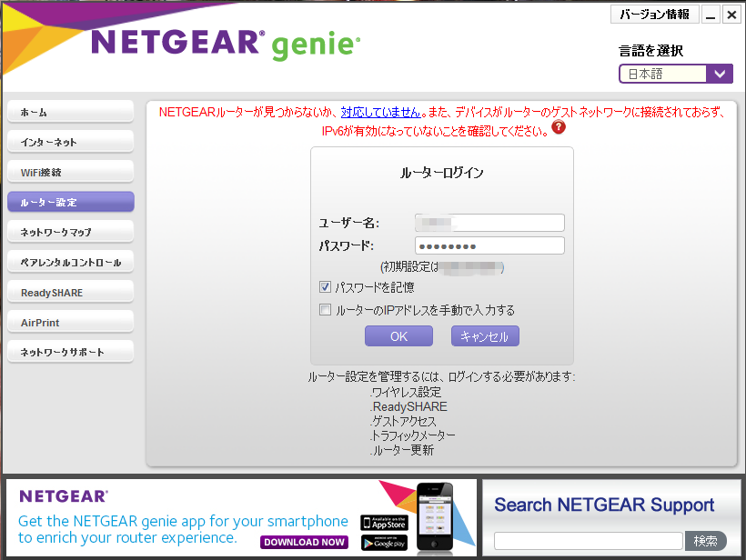
Task: Minimize the NETGEAR genie window
Action: (711, 15)
